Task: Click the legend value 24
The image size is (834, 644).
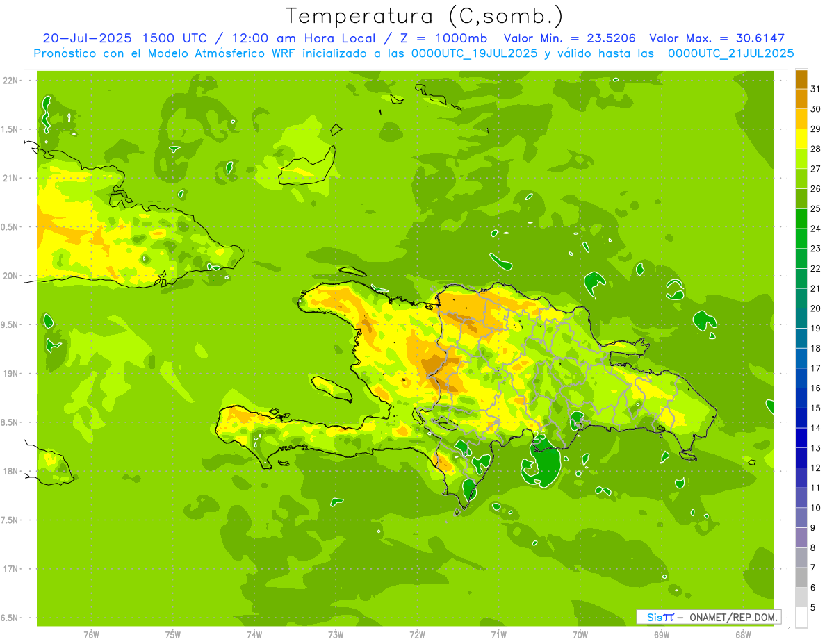Action: [x=816, y=229]
